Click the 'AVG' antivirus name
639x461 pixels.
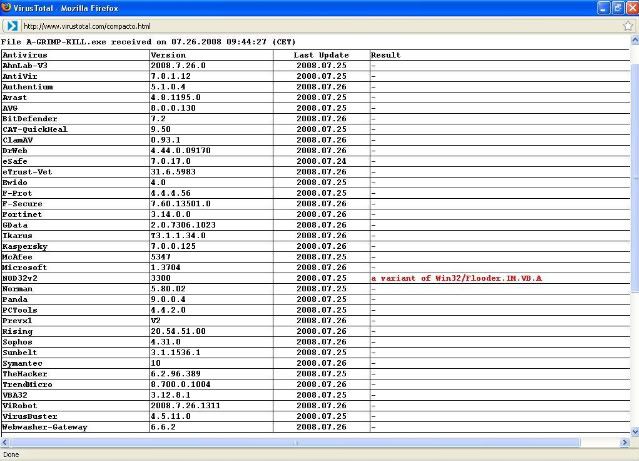tap(10, 108)
